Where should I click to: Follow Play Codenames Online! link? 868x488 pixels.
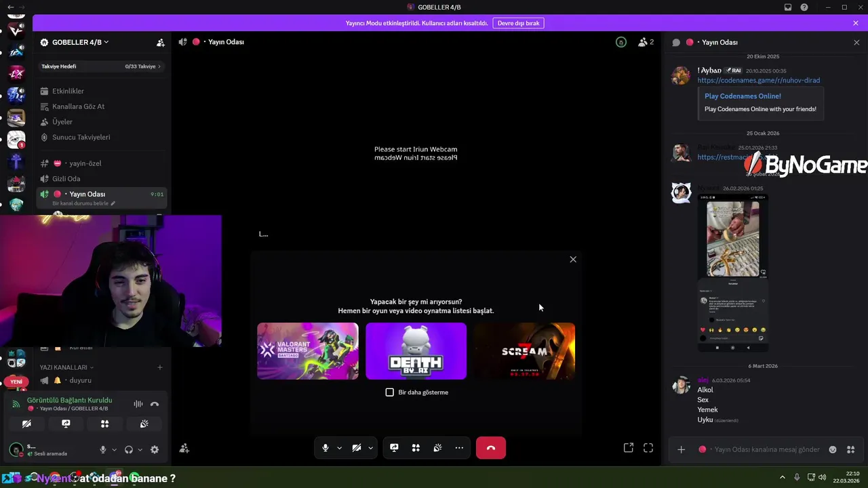(743, 96)
